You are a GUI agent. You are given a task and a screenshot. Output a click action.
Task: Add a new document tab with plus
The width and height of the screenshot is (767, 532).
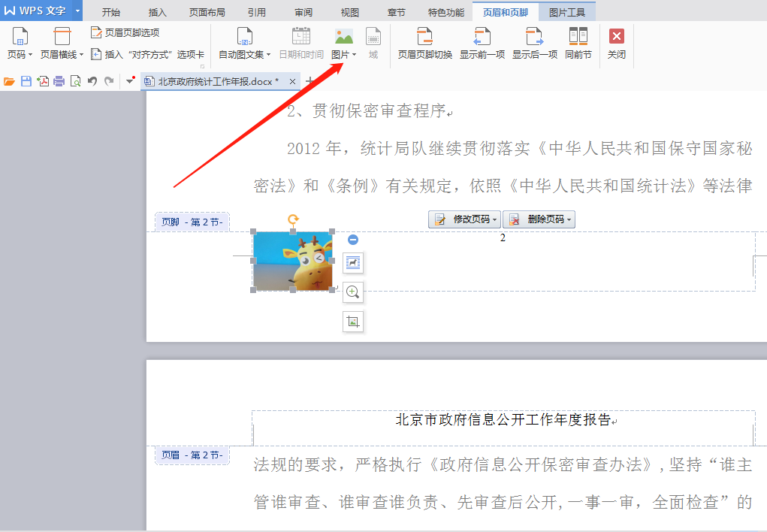[x=310, y=81]
